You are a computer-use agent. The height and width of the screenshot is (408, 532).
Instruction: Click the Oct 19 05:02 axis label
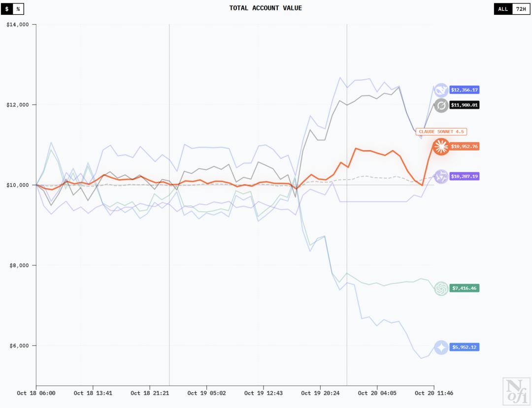tap(206, 393)
